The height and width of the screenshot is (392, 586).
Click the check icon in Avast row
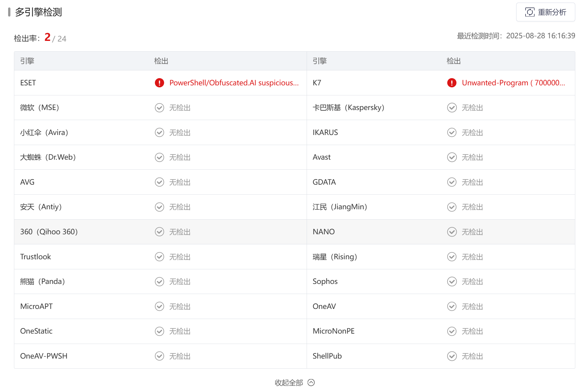(452, 157)
